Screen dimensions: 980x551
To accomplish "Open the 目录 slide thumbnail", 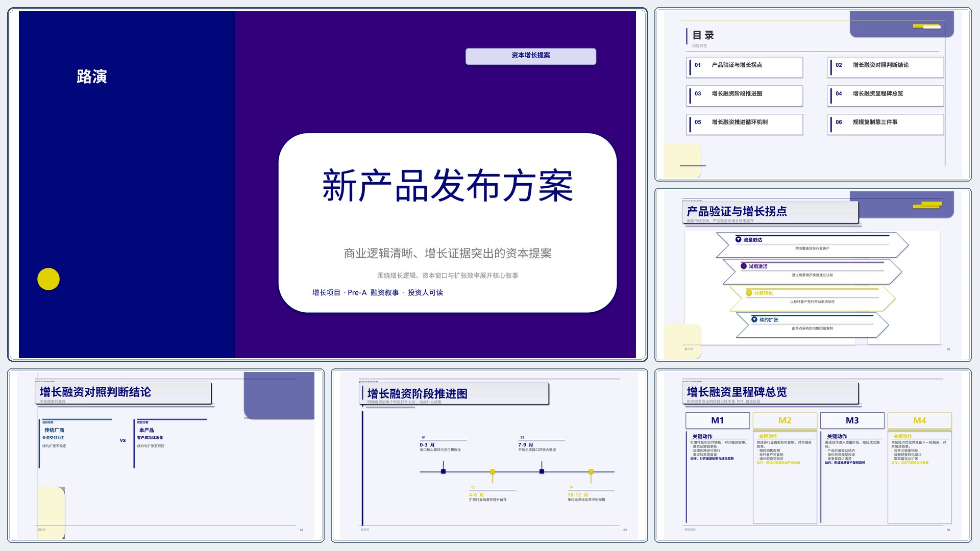I will [x=813, y=94].
